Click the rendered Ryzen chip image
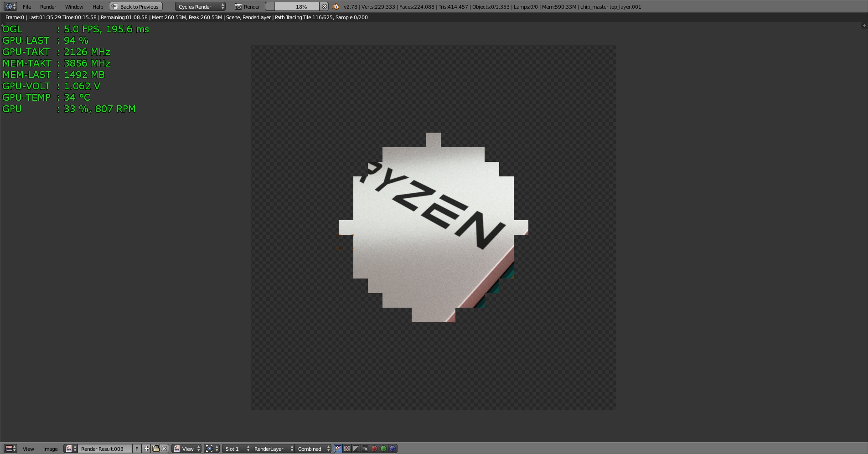The width and height of the screenshot is (868, 454). (434, 227)
